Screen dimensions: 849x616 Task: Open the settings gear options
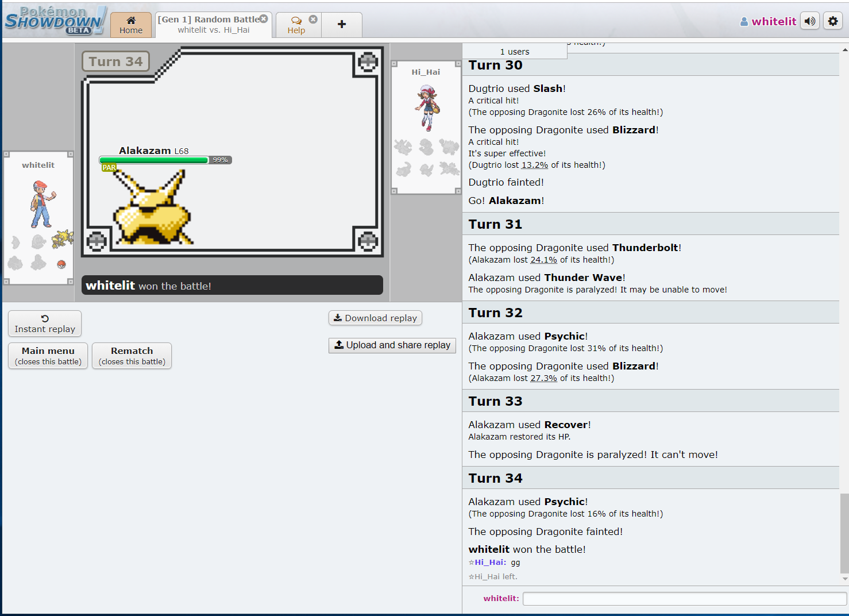tap(833, 21)
